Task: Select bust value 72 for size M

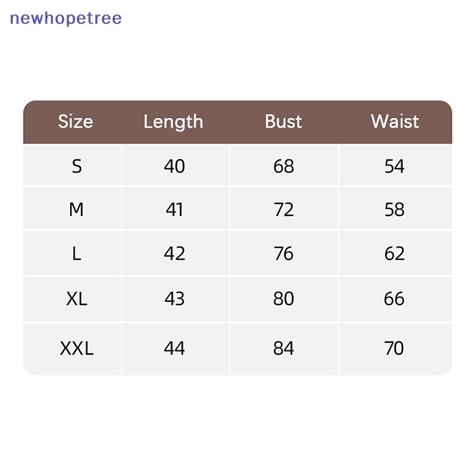Action: 284,209
